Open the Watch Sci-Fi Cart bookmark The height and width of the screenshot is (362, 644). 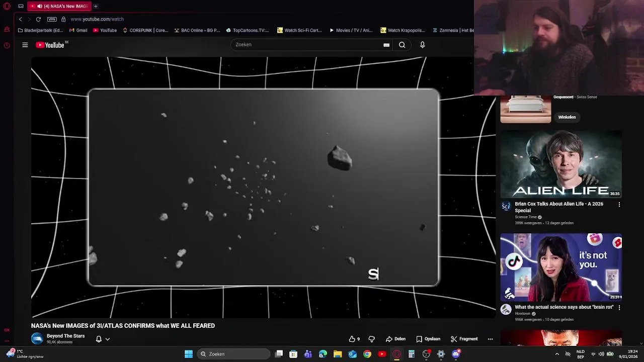coord(299,30)
